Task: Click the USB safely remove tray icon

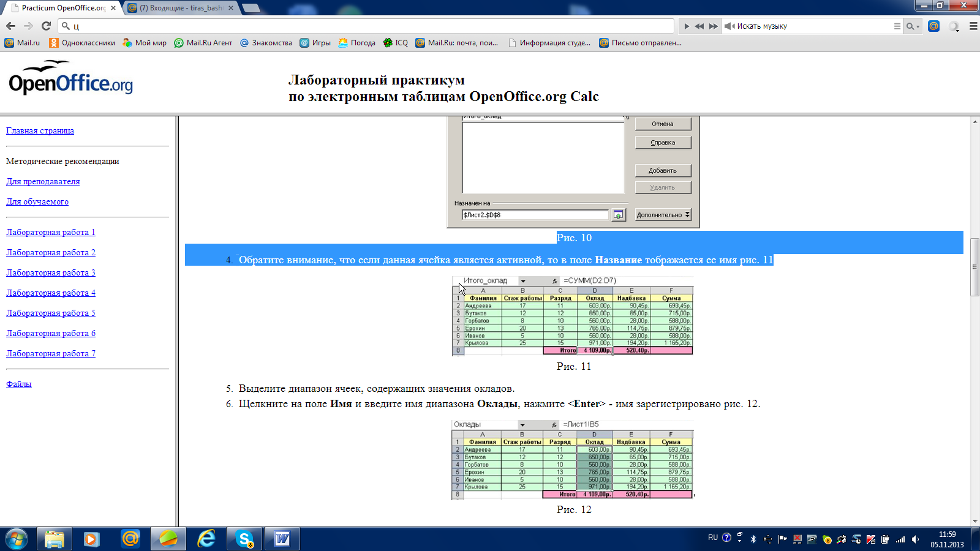Action: tap(767, 539)
